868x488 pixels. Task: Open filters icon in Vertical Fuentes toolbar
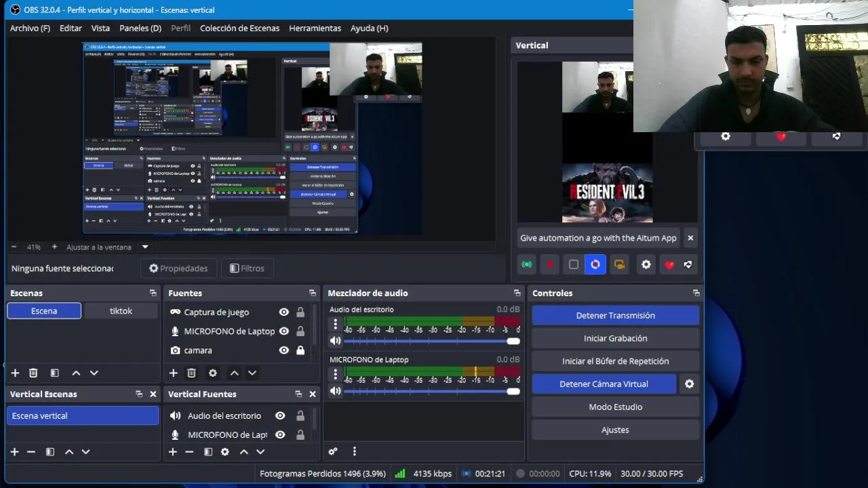pyautogui.click(x=208, y=451)
